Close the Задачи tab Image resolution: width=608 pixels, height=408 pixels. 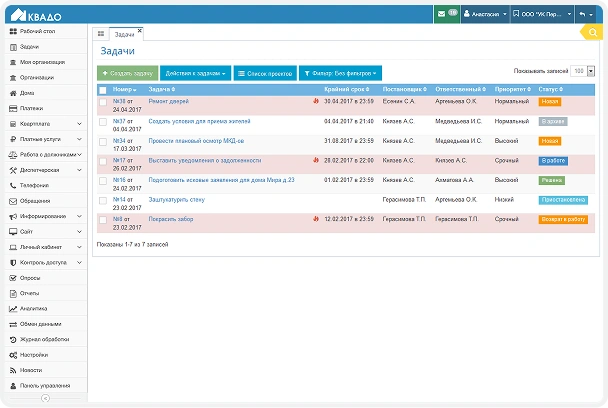click(139, 30)
